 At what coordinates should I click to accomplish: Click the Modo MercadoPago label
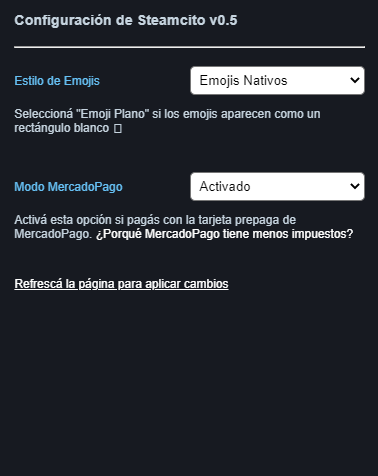(68, 187)
